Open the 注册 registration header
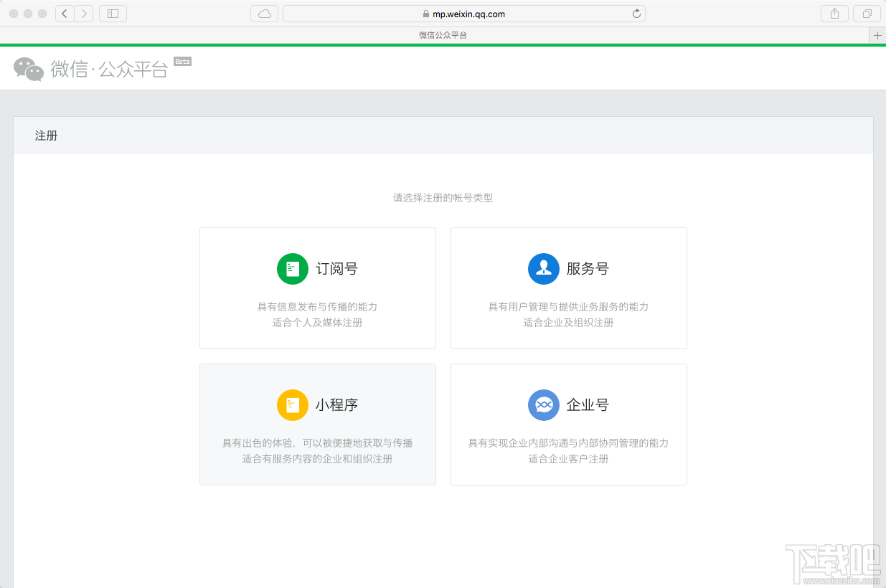This screenshot has width=886, height=588. [x=46, y=136]
